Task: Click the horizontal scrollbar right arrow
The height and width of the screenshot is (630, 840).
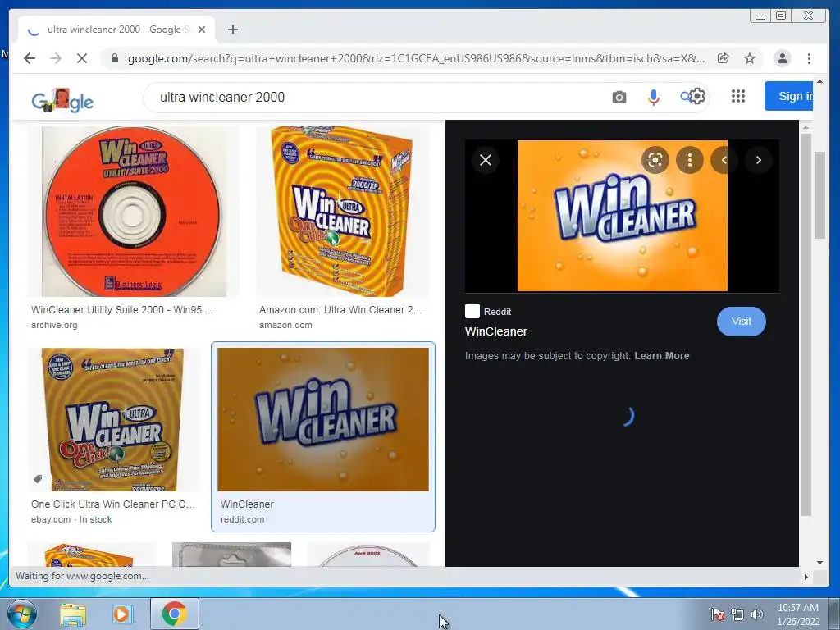Action: point(806,577)
